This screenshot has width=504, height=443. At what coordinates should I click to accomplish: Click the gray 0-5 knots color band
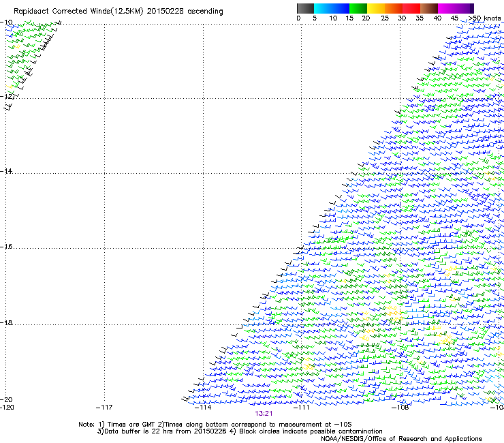pyautogui.click(x=305, y=8)
